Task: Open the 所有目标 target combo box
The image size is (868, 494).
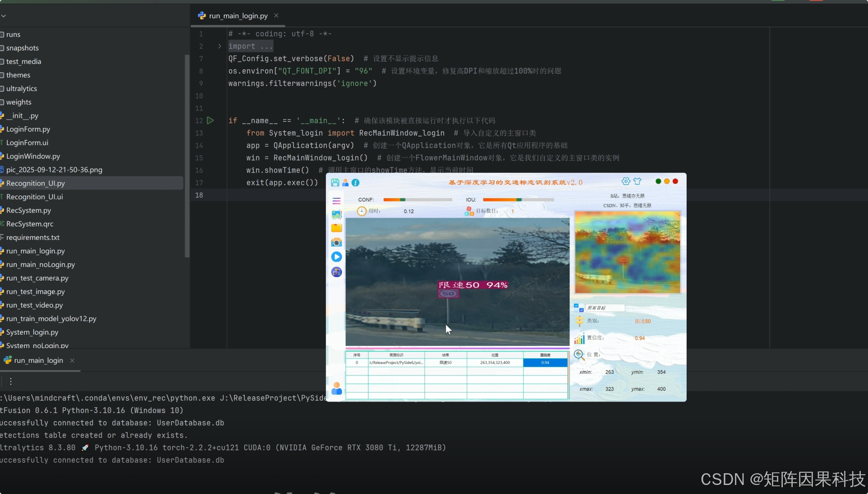Action: pyautogui.click(x=605, y=308)
